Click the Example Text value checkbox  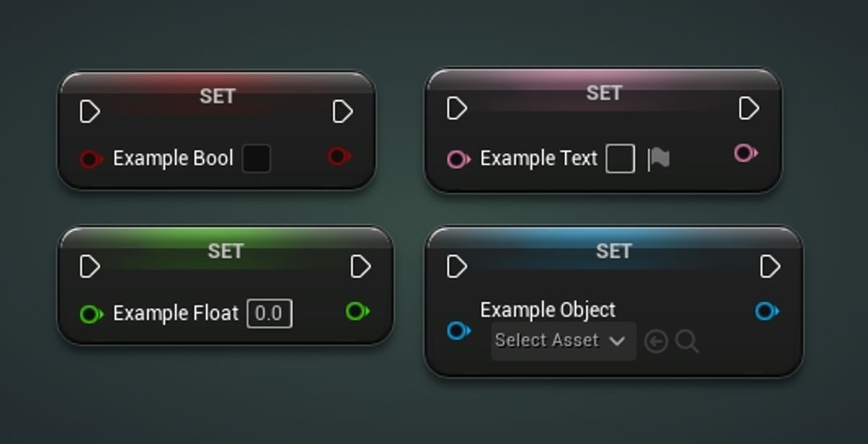click(620, 158)
